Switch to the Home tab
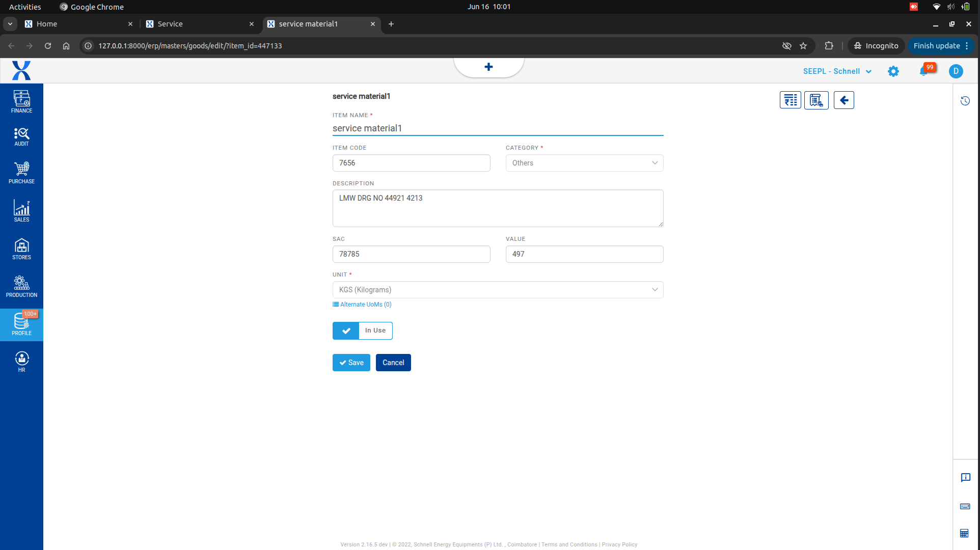The width and height of the screenshot is (980, 550). (x=79, y=24)
